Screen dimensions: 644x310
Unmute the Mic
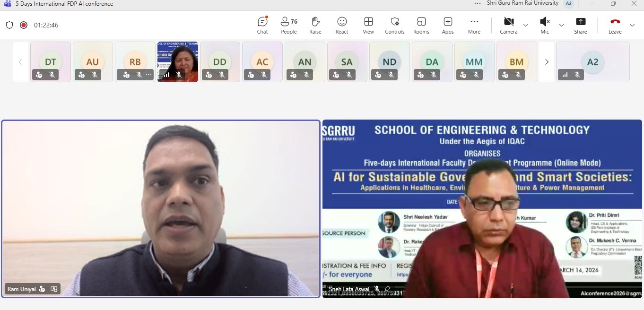(x=545, y=25)
